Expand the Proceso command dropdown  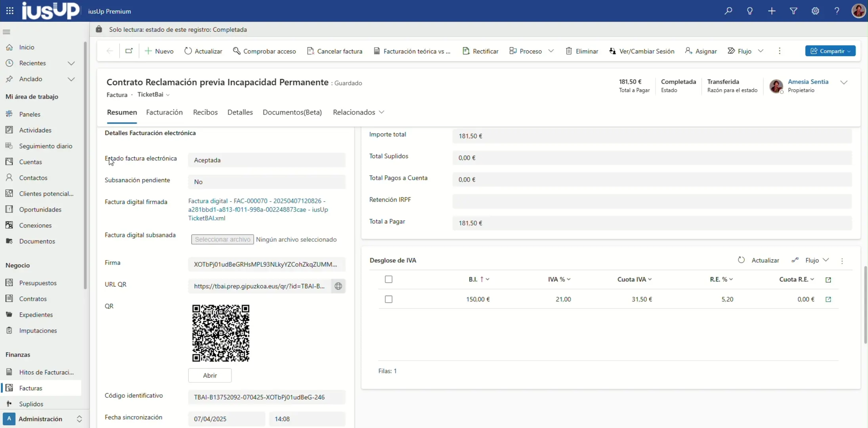551,51
